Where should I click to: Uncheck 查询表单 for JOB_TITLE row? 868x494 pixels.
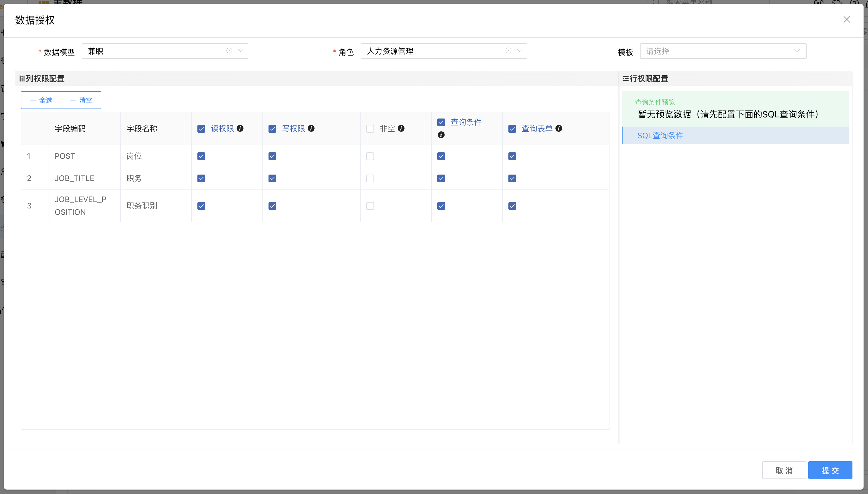click(512, 178)
